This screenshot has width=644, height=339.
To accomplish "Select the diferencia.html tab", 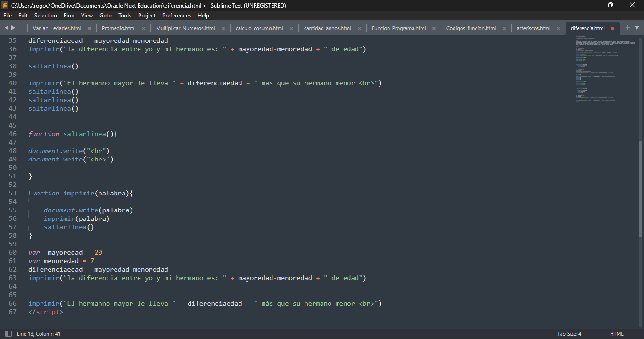I will pos(587,28).
